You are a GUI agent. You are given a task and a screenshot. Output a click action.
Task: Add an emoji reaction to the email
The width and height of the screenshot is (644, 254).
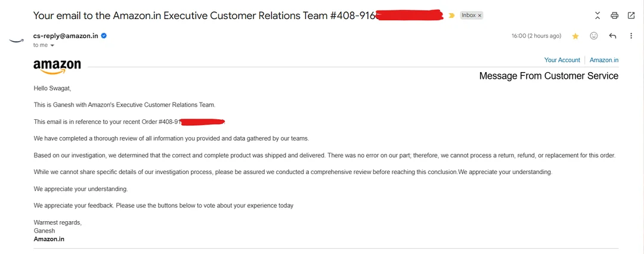(x=593, y=36)
